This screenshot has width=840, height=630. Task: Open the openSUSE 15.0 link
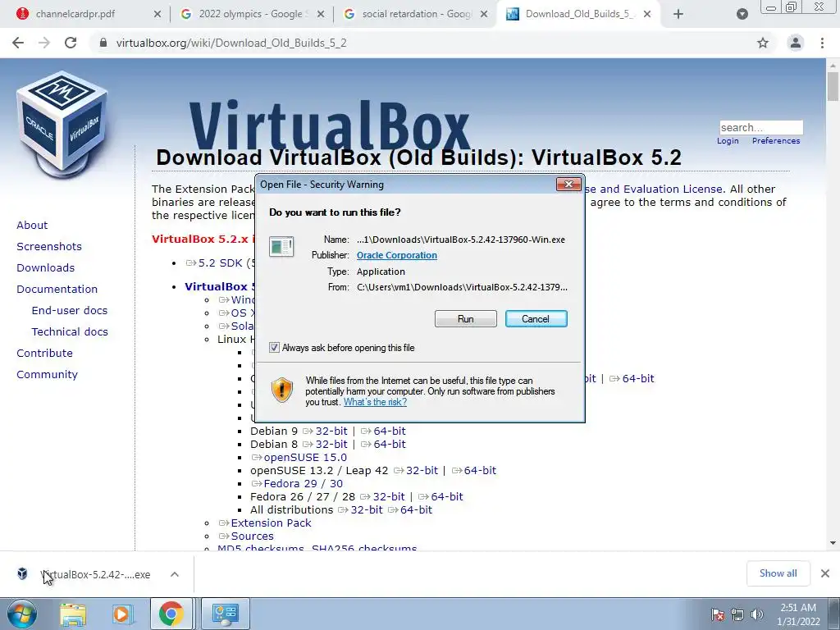click(x=299, y=458)
